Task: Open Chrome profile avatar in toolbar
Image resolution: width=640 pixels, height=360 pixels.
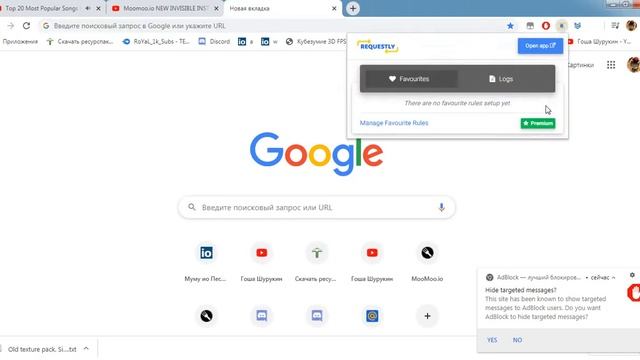Action: 631,26
